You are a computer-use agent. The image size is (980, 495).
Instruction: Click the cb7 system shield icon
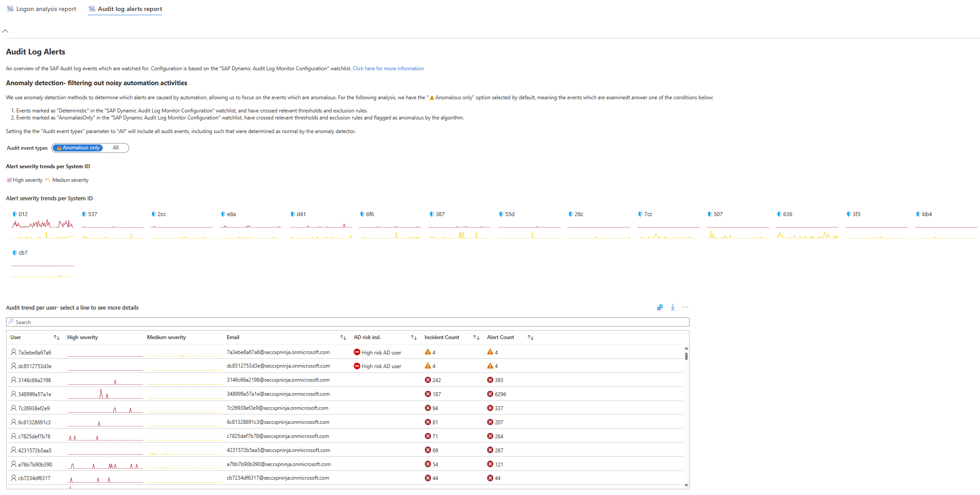(x=14, y=253)
